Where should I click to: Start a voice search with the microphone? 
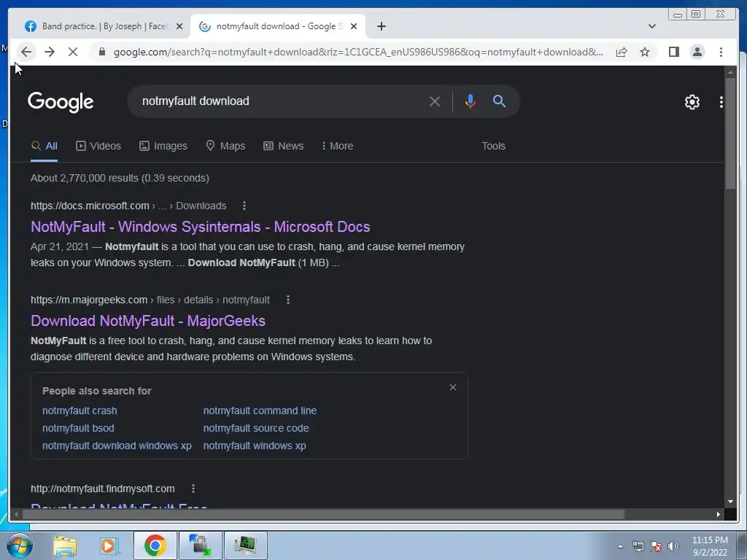click(471, 101)
